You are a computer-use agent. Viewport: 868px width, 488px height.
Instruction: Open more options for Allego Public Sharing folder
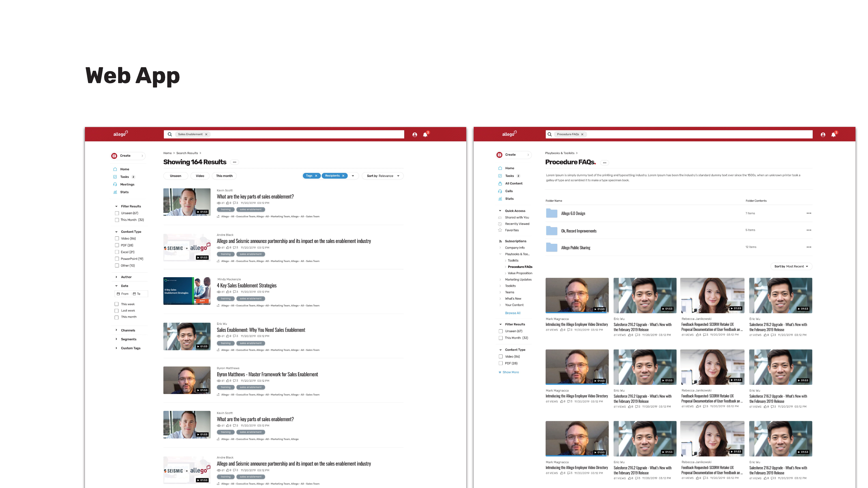coord(809,247)
